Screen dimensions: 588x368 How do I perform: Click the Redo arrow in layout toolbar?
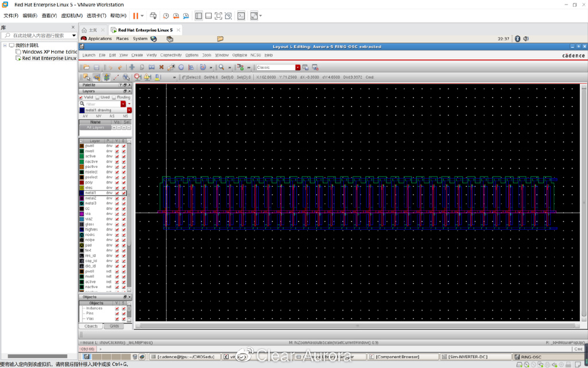(120, 68)
